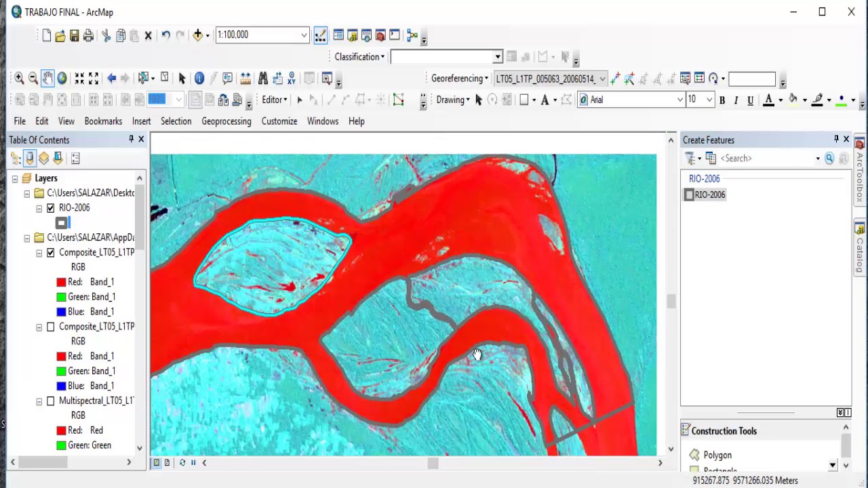The image size is (868, 488).
Task: Delete selection with X icon
Action: pyautogui.click(x=148, y=35)
